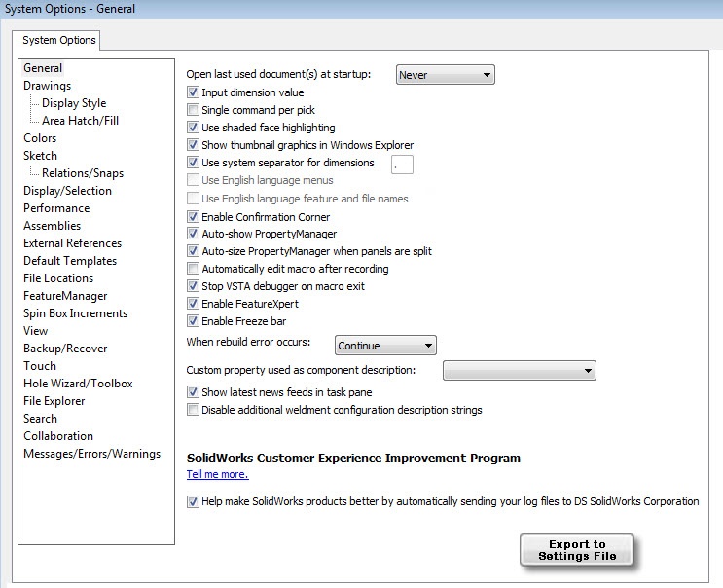Open the rebuild error dropdown showing Continue

pos(385,346)
